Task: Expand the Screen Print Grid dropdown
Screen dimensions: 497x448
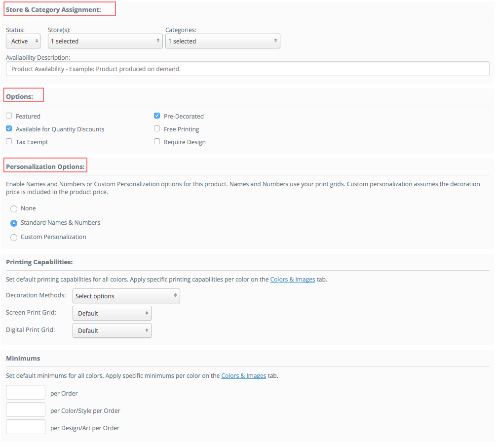Action: click(x=112, y=313)
